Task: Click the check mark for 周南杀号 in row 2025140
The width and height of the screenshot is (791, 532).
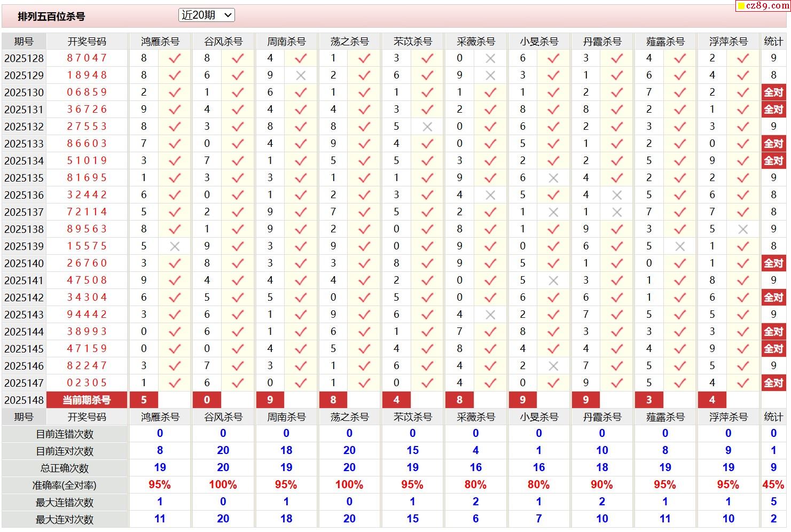Action: (x=301, y=263)
